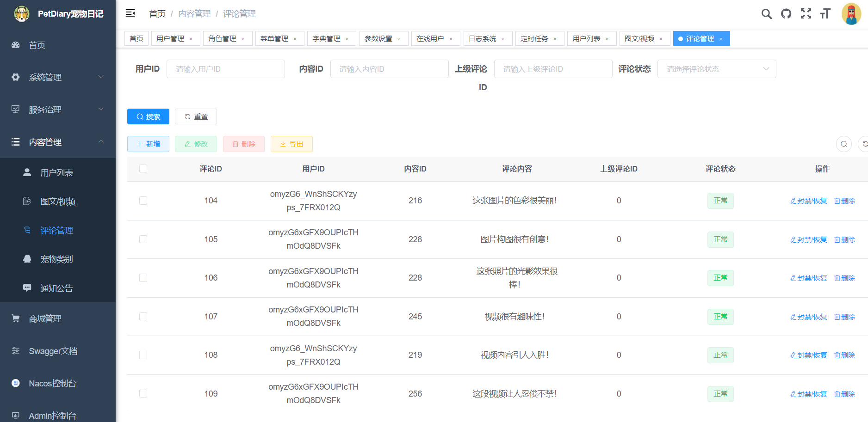Open the header search magnifier icon
Viewport: 868px width, 422px height.
click(x=767, y=14)
